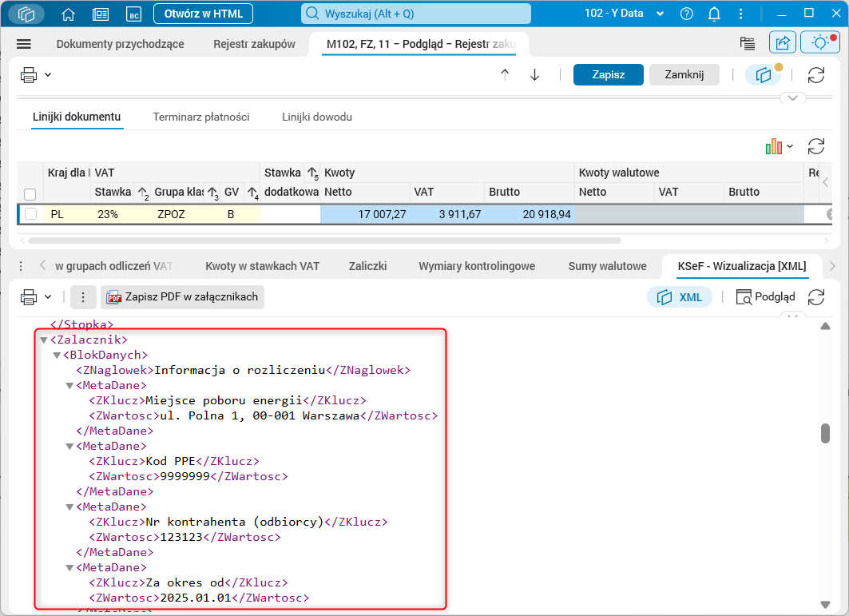849x616 pixels.
Task: Click the Netto cell 17 007,27
Action: [x=365, y=214]
